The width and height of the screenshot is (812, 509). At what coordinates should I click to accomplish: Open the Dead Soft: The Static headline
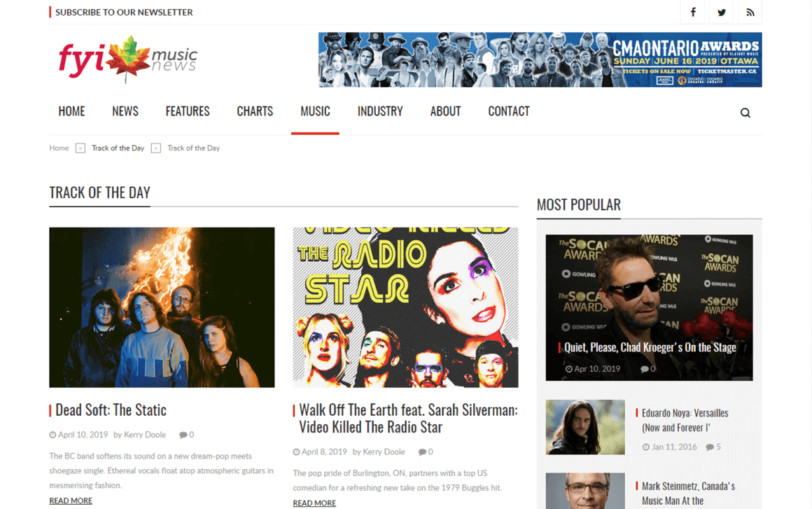(x=111, y=410)
